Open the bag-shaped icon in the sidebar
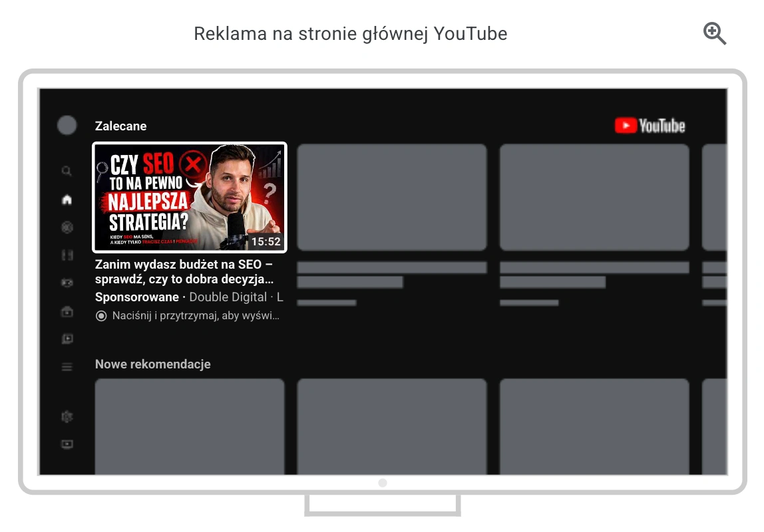Screen dimensions: 764x532 tap(67, 311)
